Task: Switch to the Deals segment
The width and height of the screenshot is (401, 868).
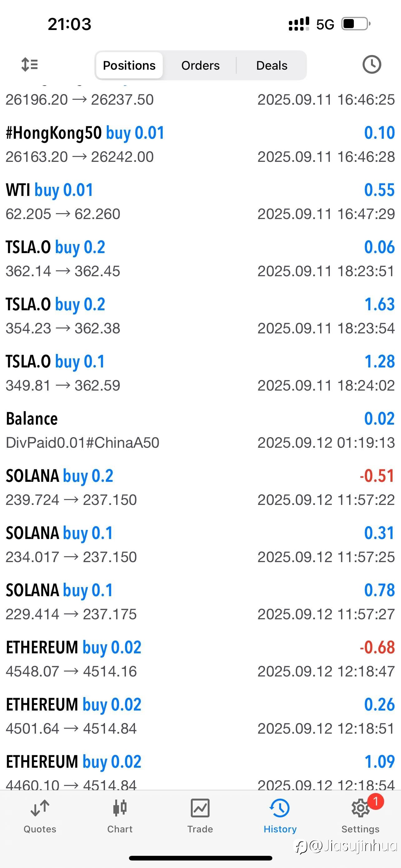Action: point(272,65)
